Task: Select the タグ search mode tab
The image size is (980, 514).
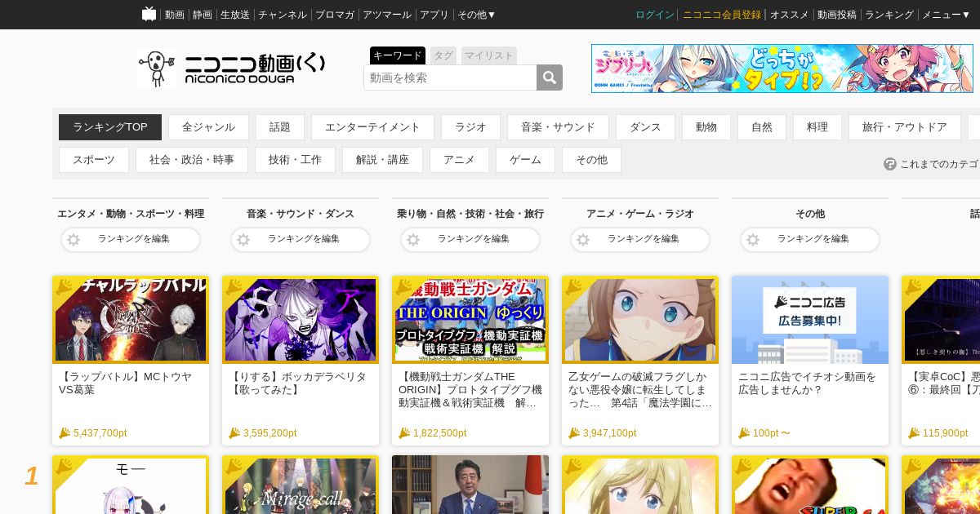Action: pyautogui.click(x=443, y=55)
